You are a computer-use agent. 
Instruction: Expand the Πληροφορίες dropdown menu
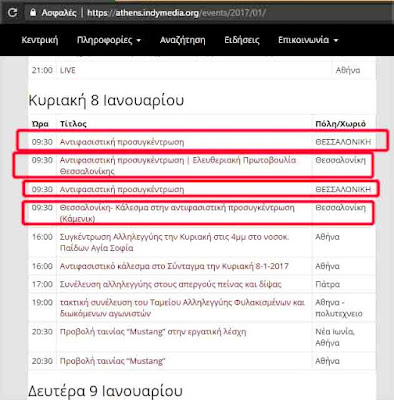(109, 40)
